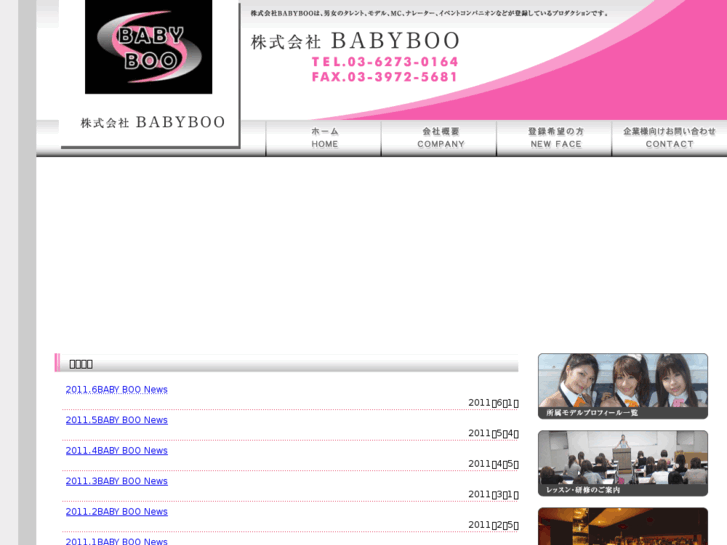The image size is (727, 545).
Task: Go to the NEW FACE registration page
Action: [x=555, y=138]
